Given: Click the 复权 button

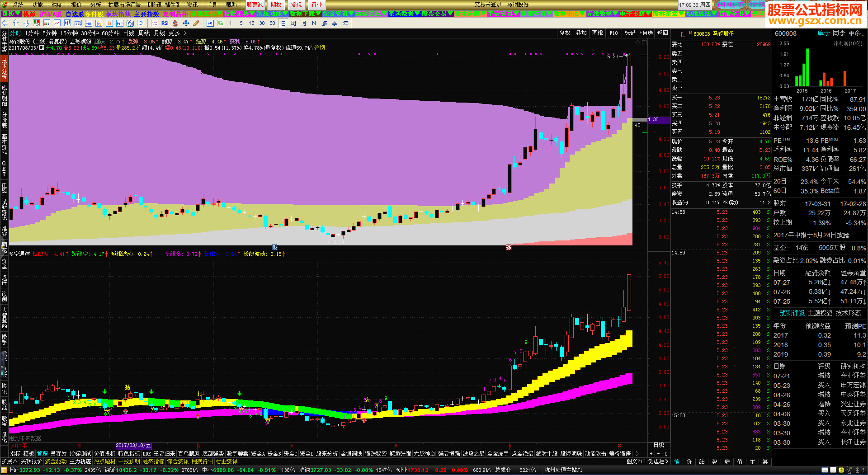Looking at the screenshot, I should 565,33.
